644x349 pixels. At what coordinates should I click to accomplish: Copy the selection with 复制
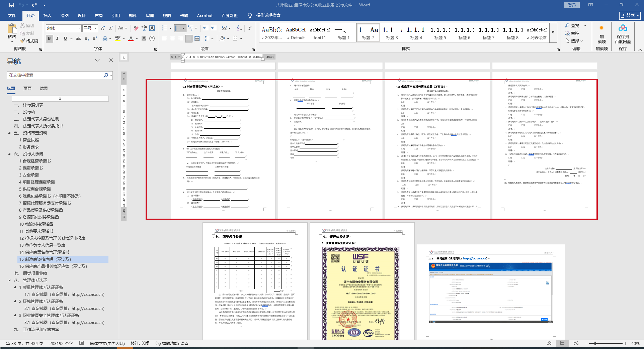point(27,33)
